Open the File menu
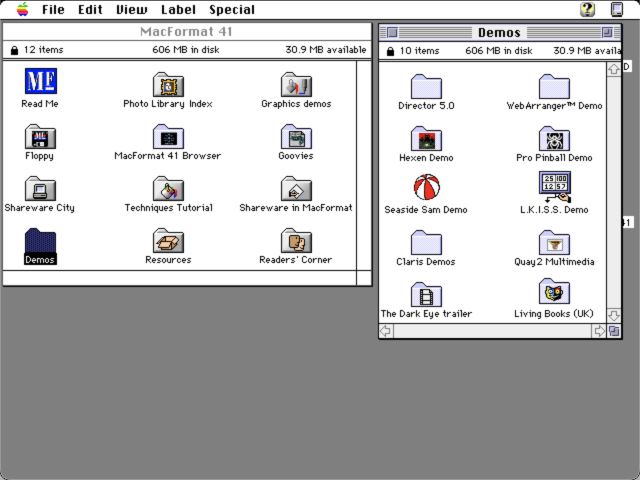The height and width of the screenshot is (480, 640). click(53, 9)
